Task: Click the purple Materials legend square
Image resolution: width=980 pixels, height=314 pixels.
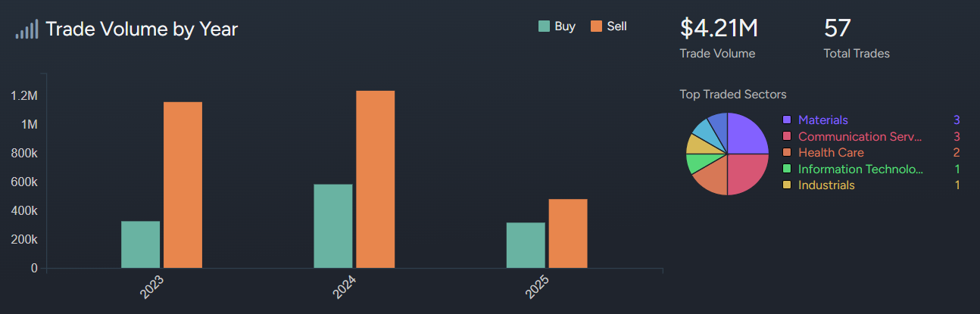Action: point(787,120)
